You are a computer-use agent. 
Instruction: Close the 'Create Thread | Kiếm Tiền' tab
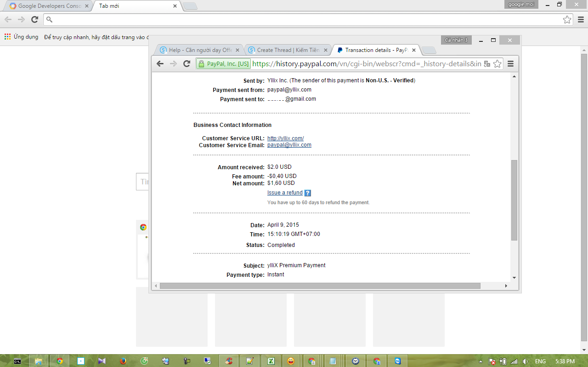326,50
